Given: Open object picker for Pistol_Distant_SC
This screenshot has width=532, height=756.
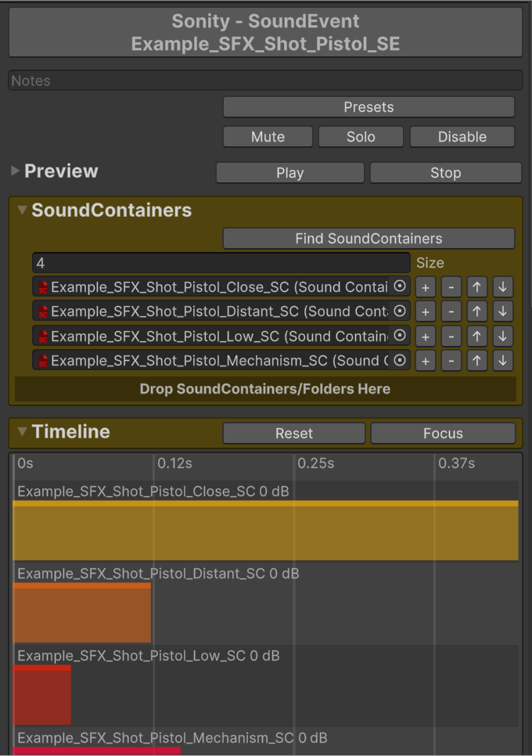Looking at the screenshot, I should (x=400, y=311).
